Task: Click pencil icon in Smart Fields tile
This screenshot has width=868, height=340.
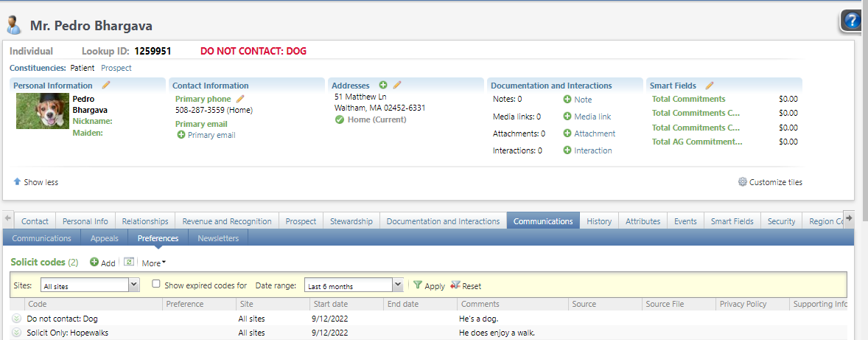Action: [x=710, y=86]
